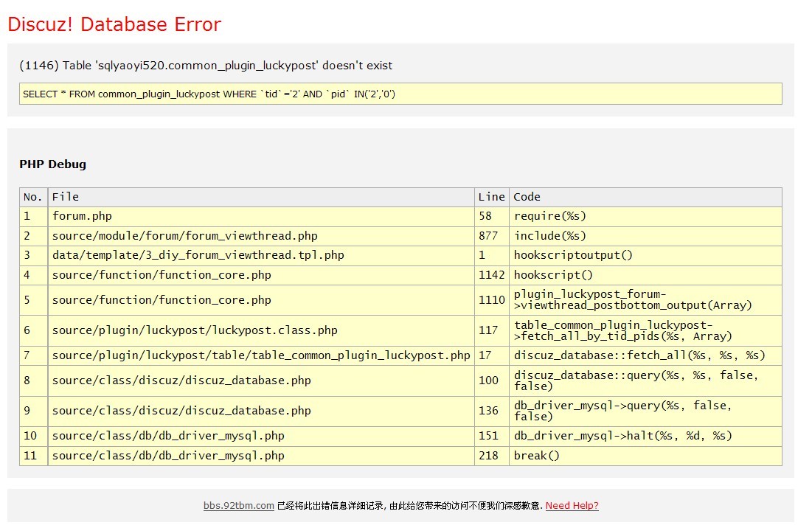The image size is (812, 528).
Task: Click the require(%s) code cell
Action: 646,216
